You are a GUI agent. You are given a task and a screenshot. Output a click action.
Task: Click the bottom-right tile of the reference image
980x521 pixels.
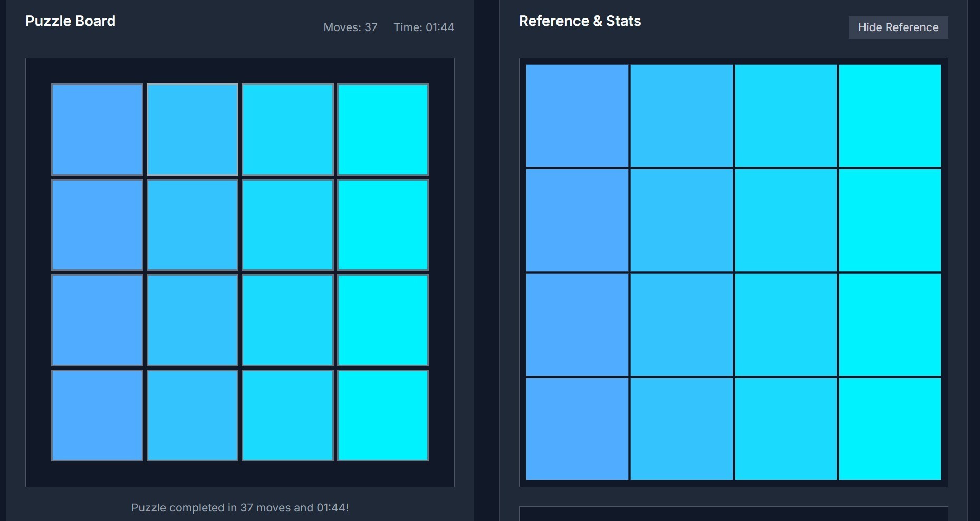coord(890,429)
